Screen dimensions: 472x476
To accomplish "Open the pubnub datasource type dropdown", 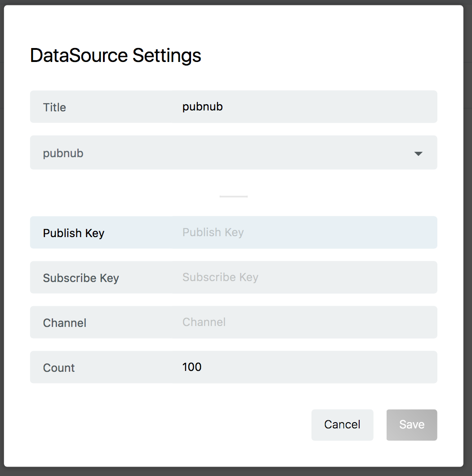I will pyautogui.click(x=233, y=153).
